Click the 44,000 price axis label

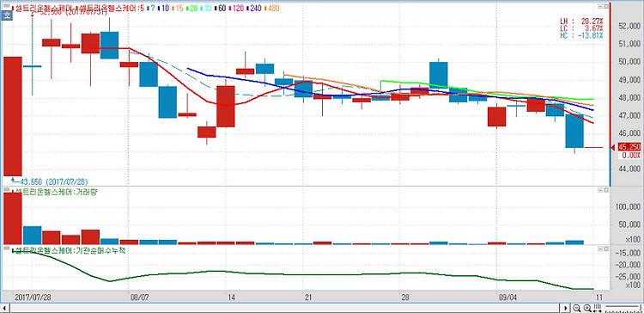click(629, 169)
